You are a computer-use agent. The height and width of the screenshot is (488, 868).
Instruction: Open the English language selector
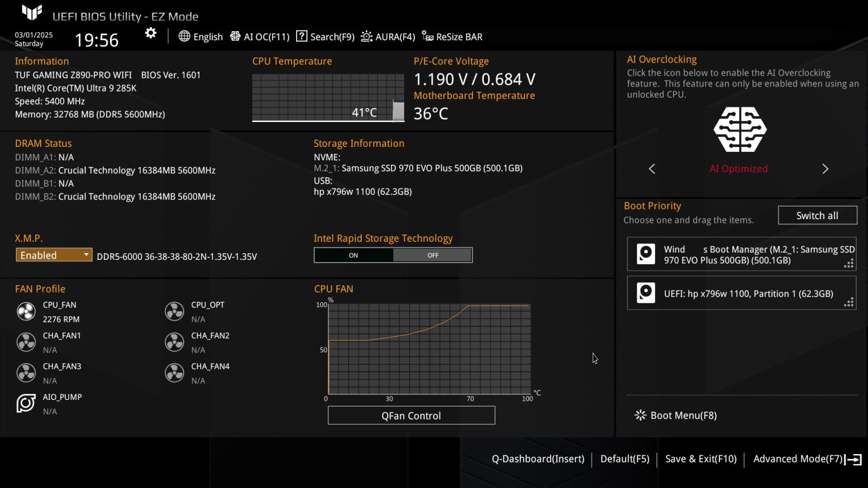click(201, 37)
